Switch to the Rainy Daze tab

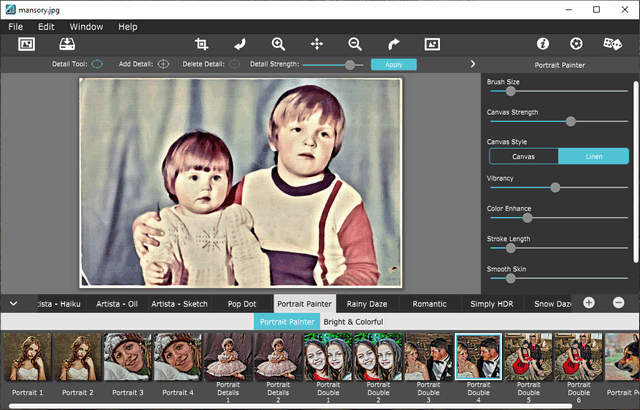367,303
